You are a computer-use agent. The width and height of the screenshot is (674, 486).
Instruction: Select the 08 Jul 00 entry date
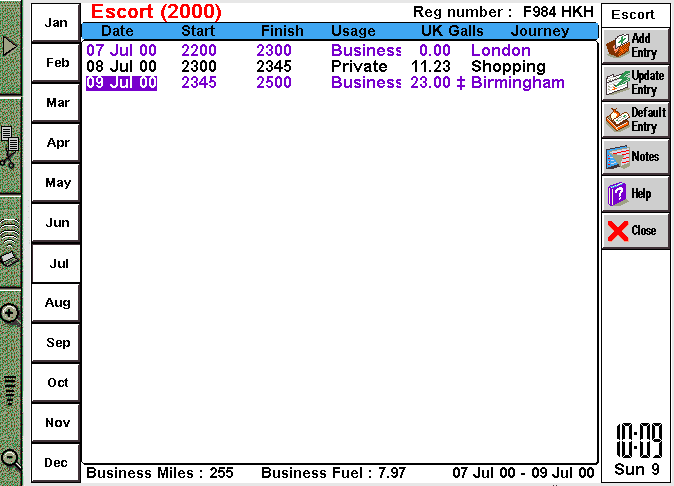pos(121,66)
